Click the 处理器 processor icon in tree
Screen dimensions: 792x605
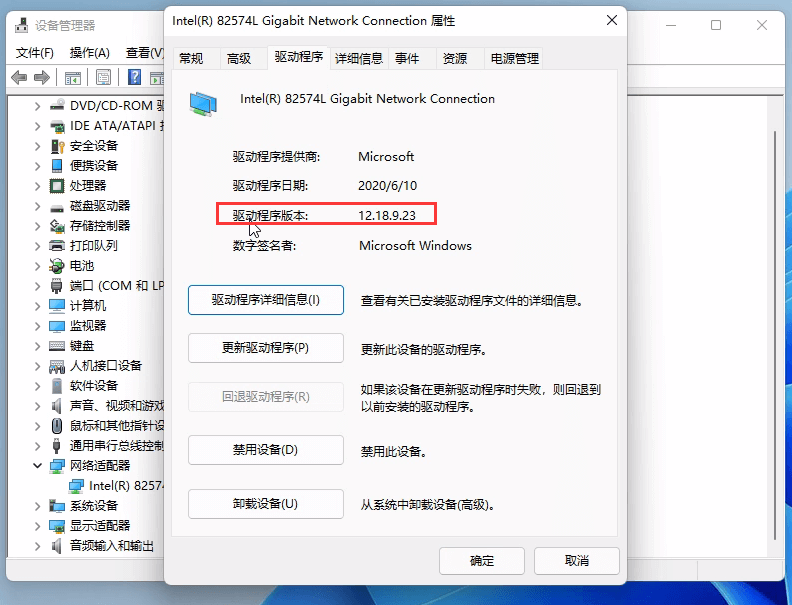58,186
